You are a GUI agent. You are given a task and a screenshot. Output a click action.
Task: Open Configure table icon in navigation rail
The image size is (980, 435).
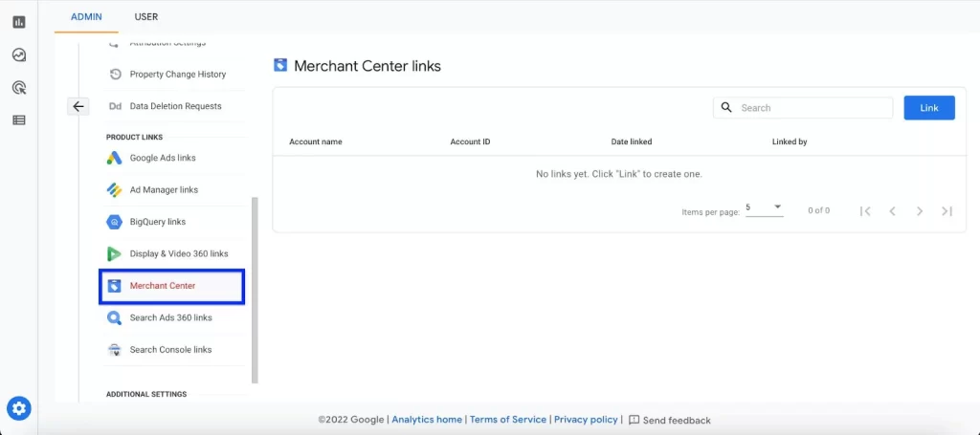pyautogui.click(x=19, y=120)
